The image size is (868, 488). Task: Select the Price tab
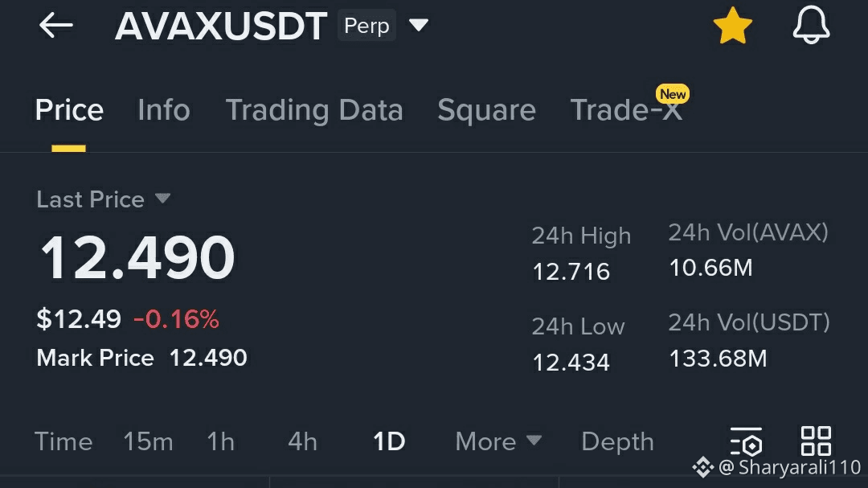69,110
